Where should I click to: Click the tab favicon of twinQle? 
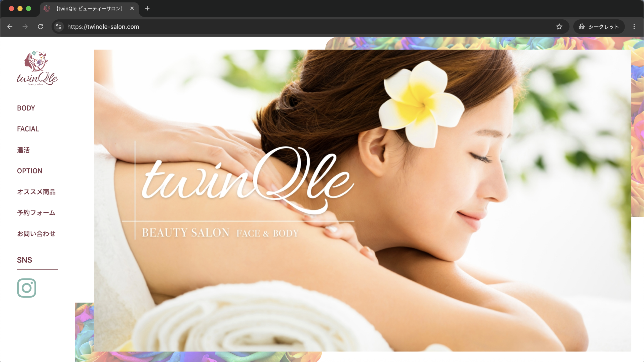47,9
